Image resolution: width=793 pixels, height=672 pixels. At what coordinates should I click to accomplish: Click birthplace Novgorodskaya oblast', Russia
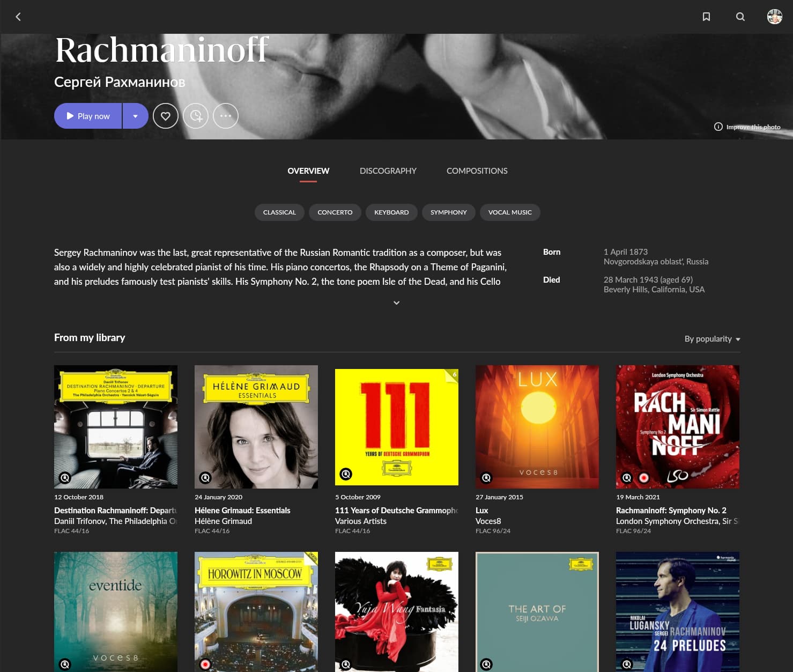tap(656, 262)
